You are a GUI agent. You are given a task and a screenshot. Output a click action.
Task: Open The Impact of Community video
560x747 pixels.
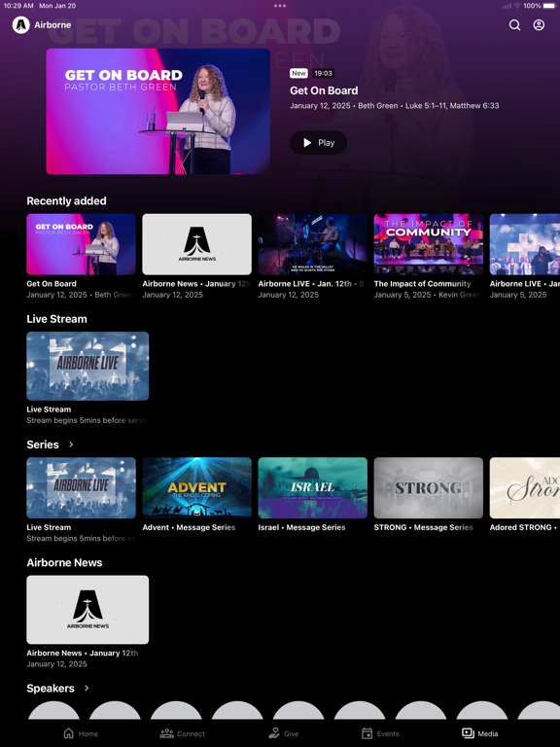click(x=428, y=244)
